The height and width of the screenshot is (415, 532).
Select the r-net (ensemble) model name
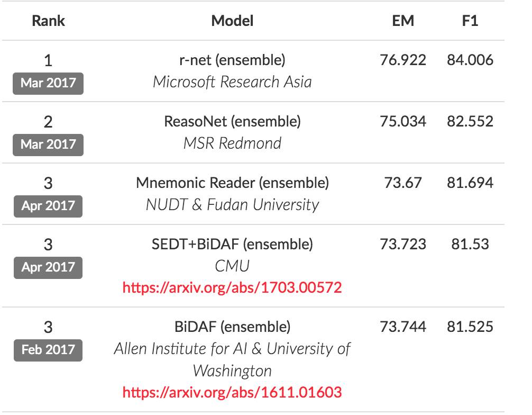pos(232,60)
